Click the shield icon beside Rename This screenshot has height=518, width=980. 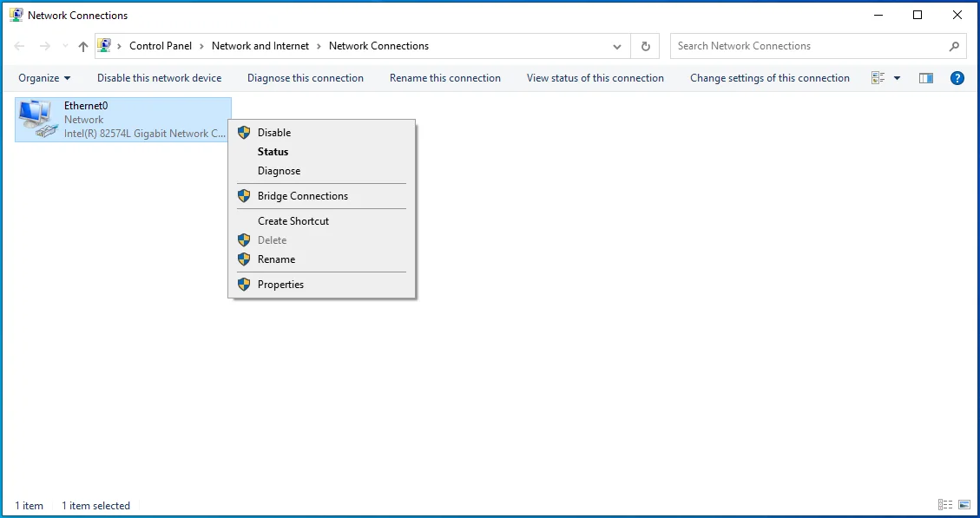tap(245, 259)
